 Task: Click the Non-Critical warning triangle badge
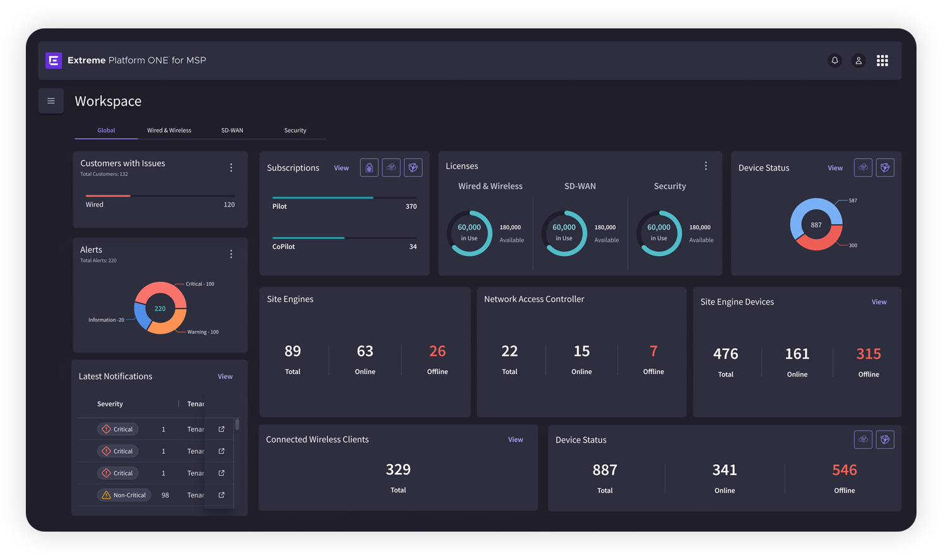[x=124, y=495]
